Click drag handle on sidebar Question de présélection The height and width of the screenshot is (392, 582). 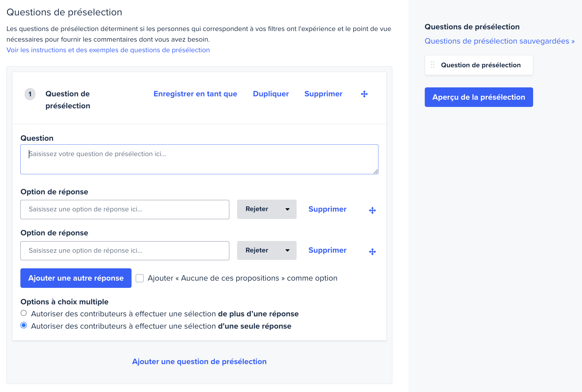pyautogui.click(x=432, y=64)
